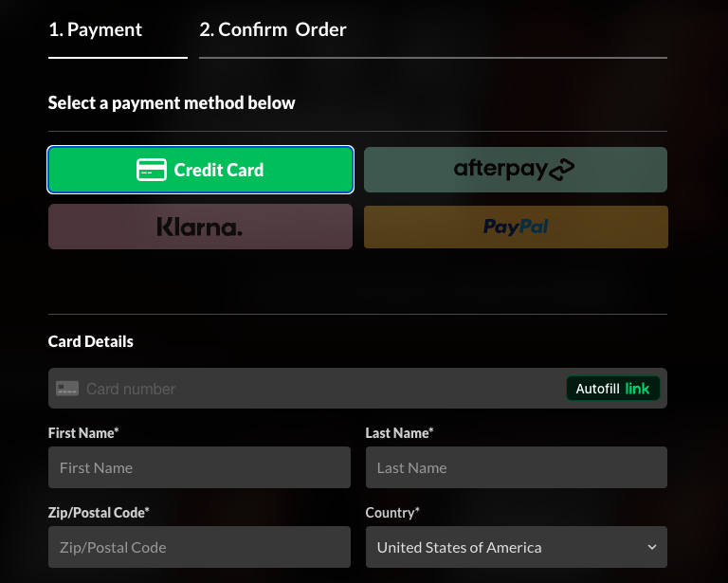The image size is (728, 583).
Task: Focus the Zip/Postal Code input box
Action: (x=199, y=547)
